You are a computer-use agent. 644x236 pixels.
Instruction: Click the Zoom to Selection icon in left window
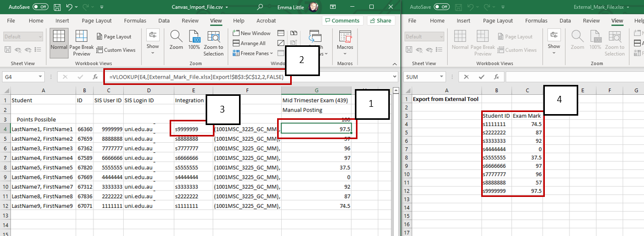pos(213,42)
